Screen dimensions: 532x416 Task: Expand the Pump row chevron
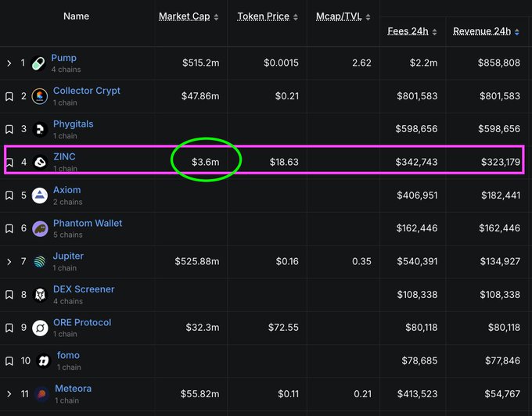(9, 63)
